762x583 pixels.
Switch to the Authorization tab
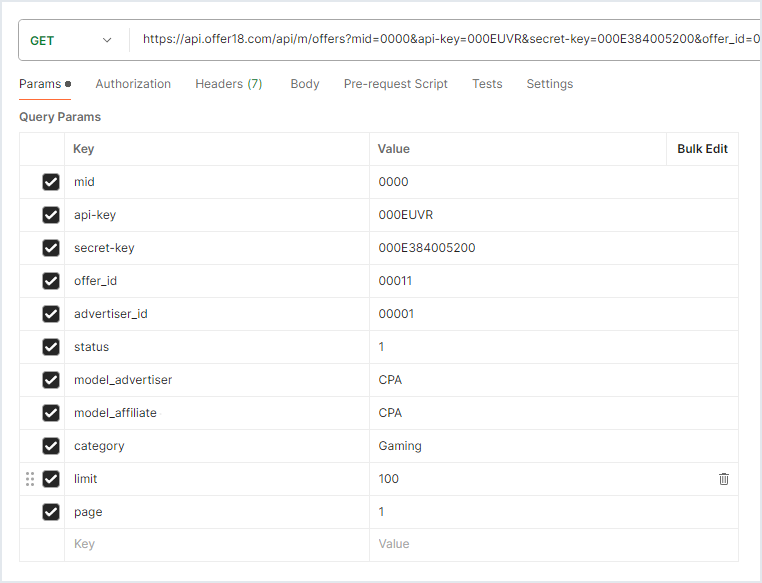pos(133,84)
